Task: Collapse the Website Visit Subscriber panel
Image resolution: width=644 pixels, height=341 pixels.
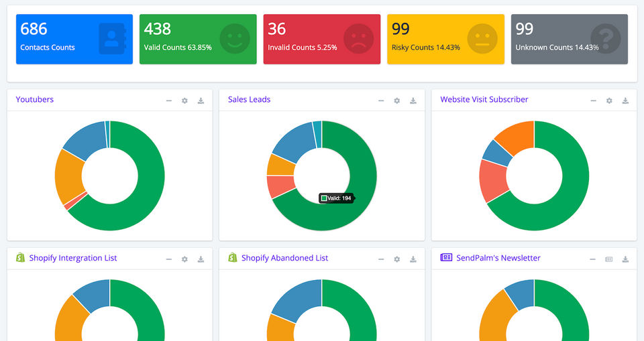Action: coord(593,100)
